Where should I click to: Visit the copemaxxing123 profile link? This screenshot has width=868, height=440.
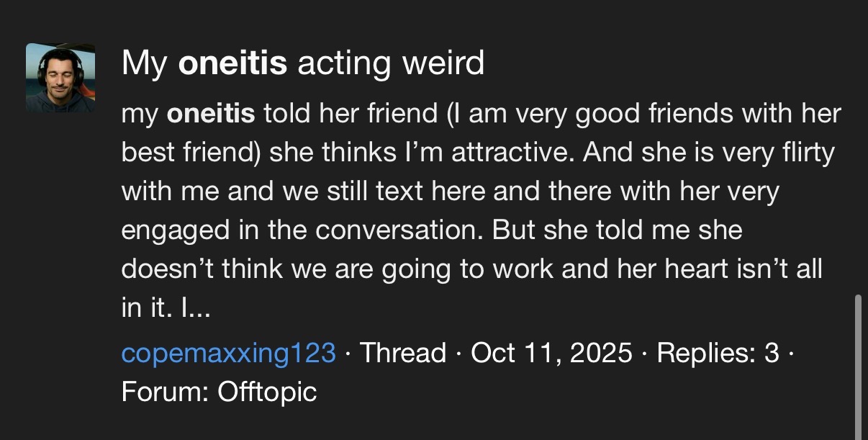point(228,353)
